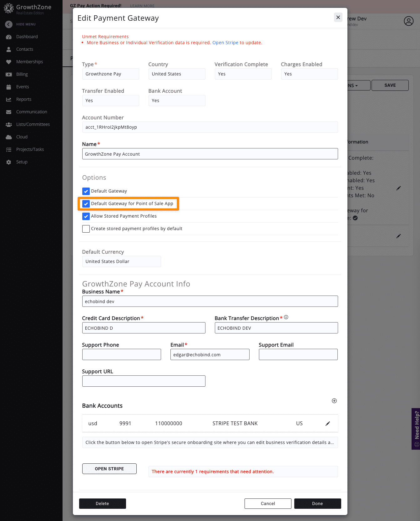Screen dimensions: 420x521
Task: Click the Bank Transfer Description info icon
Action: coord(286,317)
